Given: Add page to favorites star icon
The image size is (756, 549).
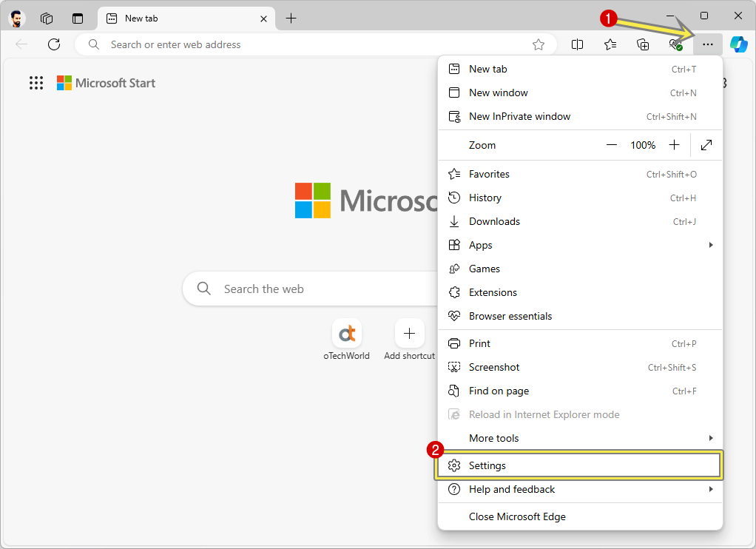Looking at the screenshot, I should 539,44.
